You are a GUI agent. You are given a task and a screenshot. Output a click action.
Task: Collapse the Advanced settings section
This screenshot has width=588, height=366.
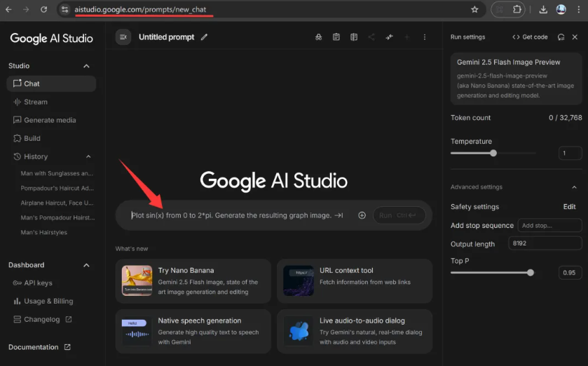tap(574, 187)
